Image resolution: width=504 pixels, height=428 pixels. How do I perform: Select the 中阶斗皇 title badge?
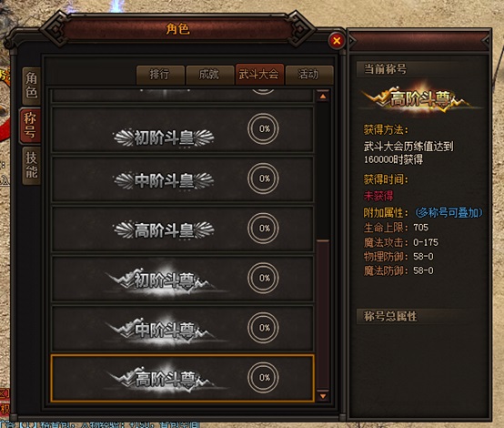[164, 180]
